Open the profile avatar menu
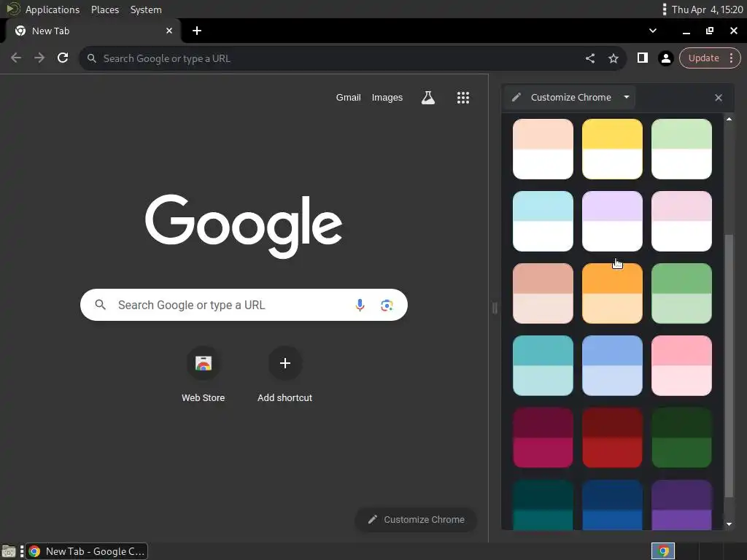Viewport: 747px width, 560px height. 665,58
